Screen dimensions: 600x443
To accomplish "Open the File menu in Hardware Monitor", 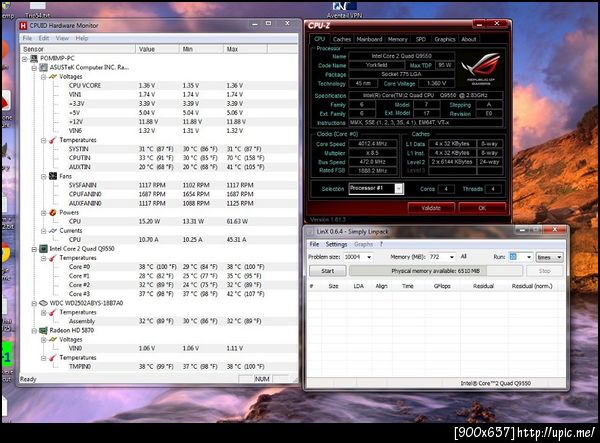I will click(27, 38).
